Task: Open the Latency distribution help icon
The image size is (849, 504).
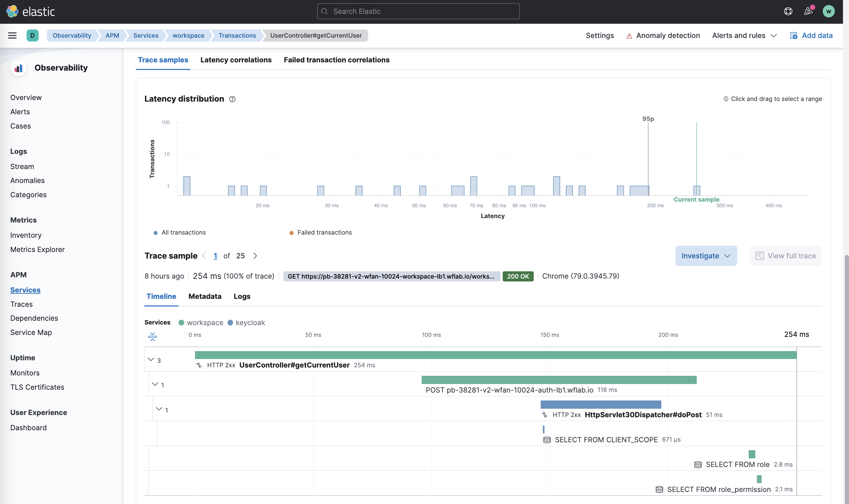Action: (232, 99)
